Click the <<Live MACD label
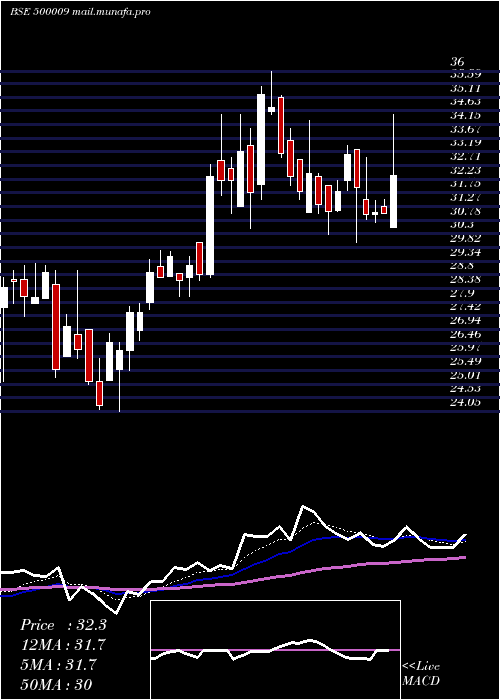This screenshot has width=500, height=700. 421,674
